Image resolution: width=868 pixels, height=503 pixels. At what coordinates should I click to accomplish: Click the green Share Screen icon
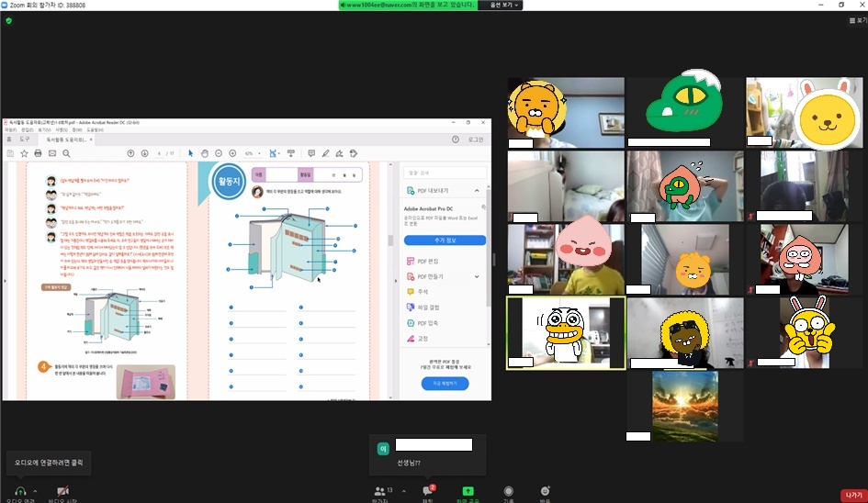468,491
